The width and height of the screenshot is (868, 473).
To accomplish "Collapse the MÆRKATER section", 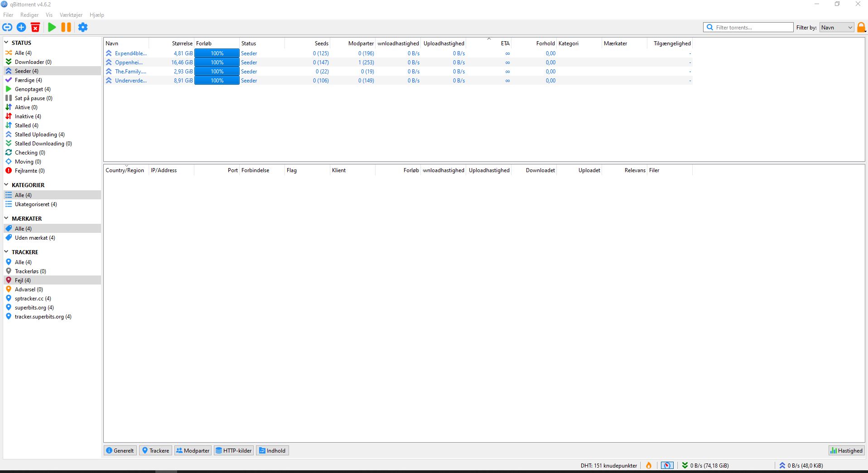I will [6, 218].
